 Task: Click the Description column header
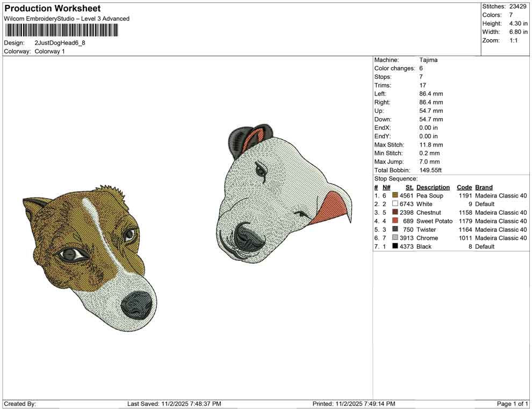pos(433,187)
